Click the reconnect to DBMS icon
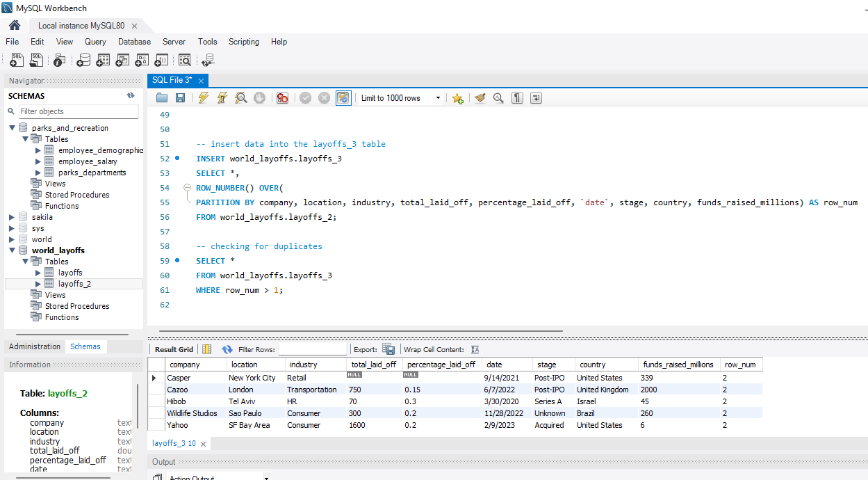The width and height of the screenshot is (868, 480). pyautogui.click(x=207, y=61)
